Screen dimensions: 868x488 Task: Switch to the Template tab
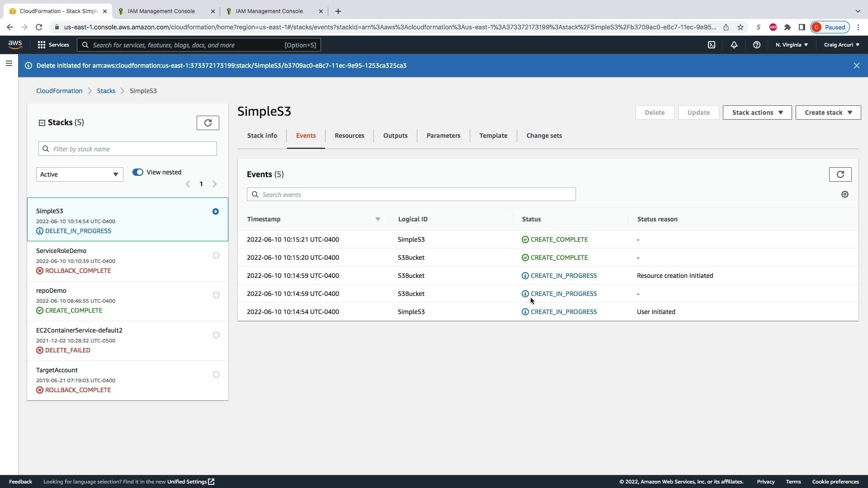(493, 136)
